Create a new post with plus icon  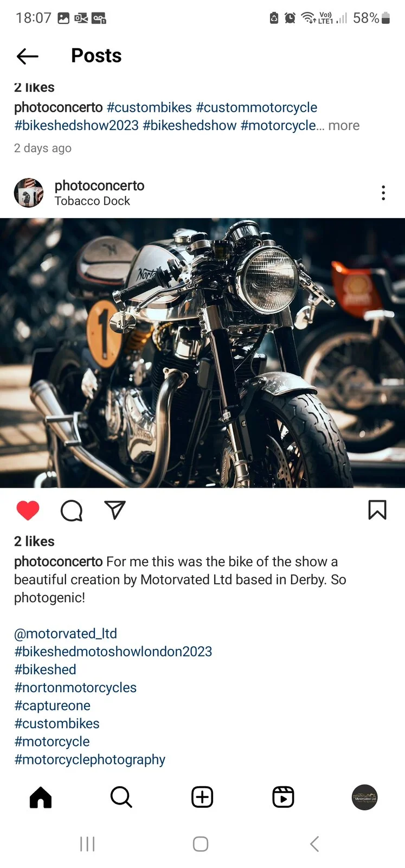tap(202, 797)
